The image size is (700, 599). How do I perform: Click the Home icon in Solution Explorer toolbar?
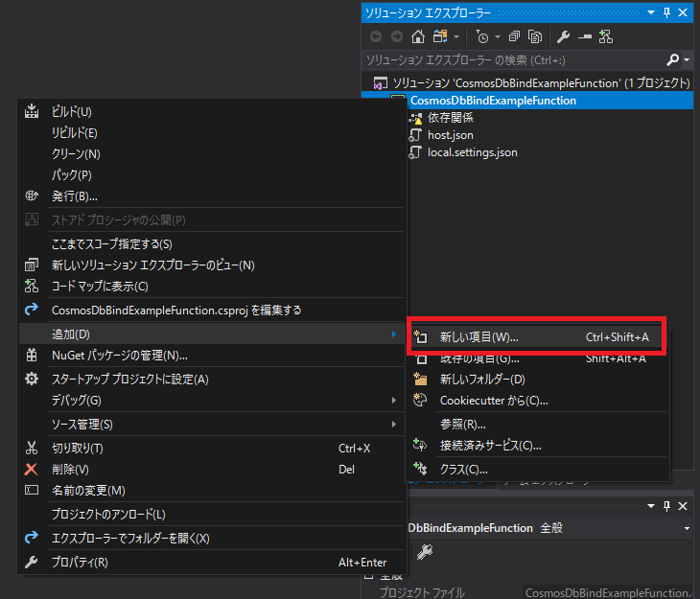(418, 36)
